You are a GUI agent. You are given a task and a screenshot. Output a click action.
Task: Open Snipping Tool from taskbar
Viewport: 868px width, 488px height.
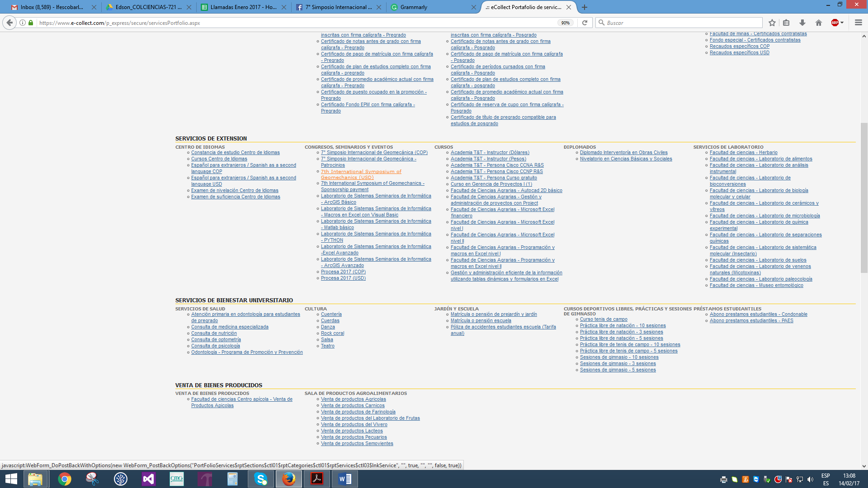(x=92, y=479)
